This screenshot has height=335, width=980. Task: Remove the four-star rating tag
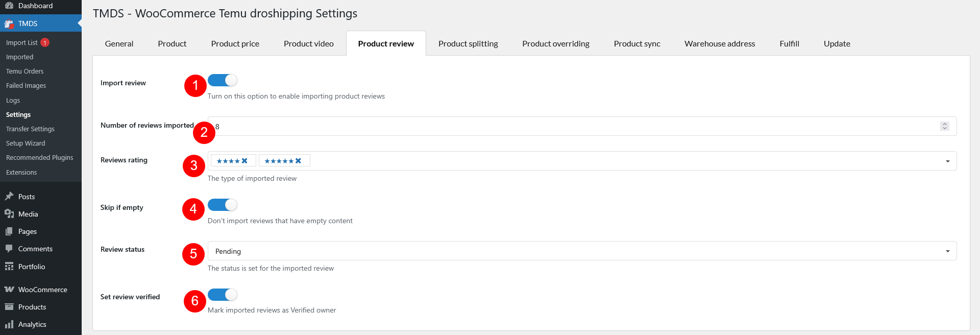pos(244,161)
